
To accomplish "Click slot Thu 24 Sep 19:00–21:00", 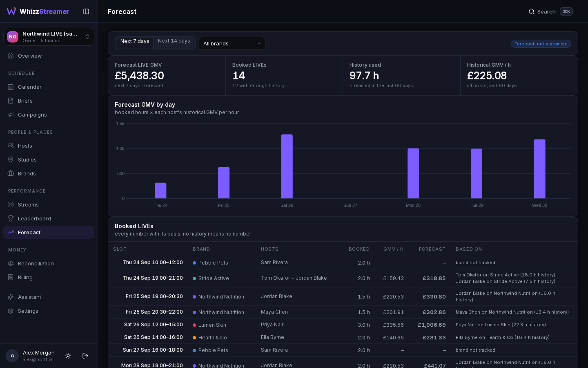I will [153, 278].
